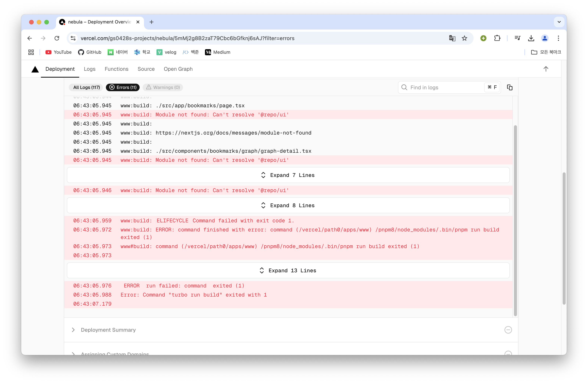Screen dimensions: 588x383
Task: Expand 7 hidden log lines
Action: click(288, 175)
